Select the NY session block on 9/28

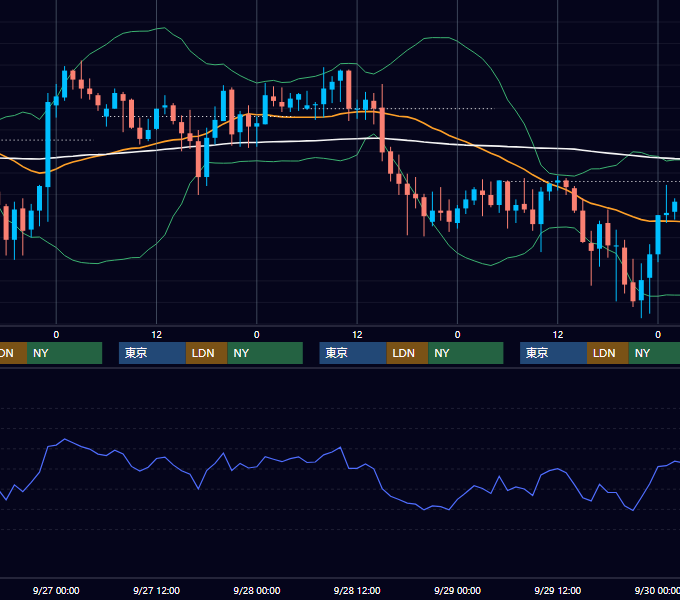(466, 353)
